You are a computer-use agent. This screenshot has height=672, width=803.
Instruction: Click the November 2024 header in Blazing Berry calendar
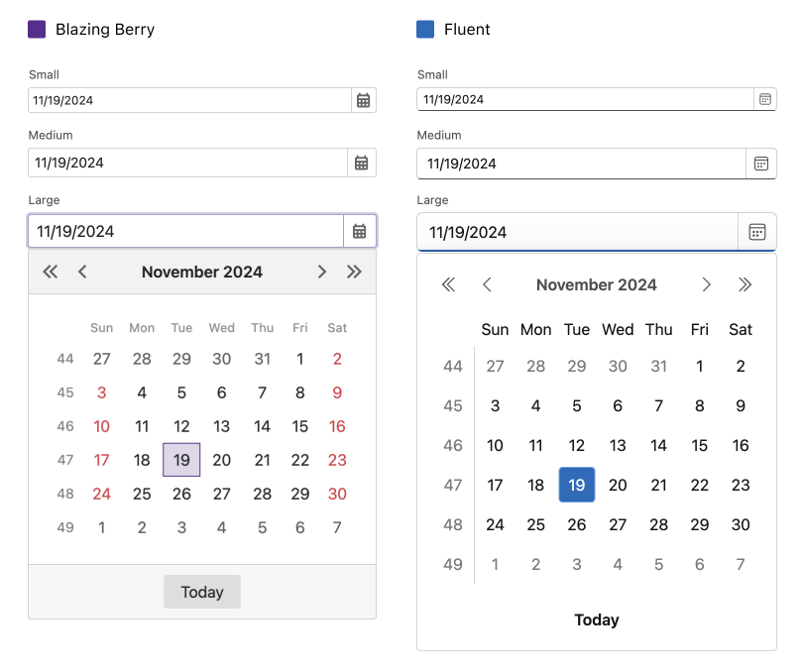coord(201,271)
